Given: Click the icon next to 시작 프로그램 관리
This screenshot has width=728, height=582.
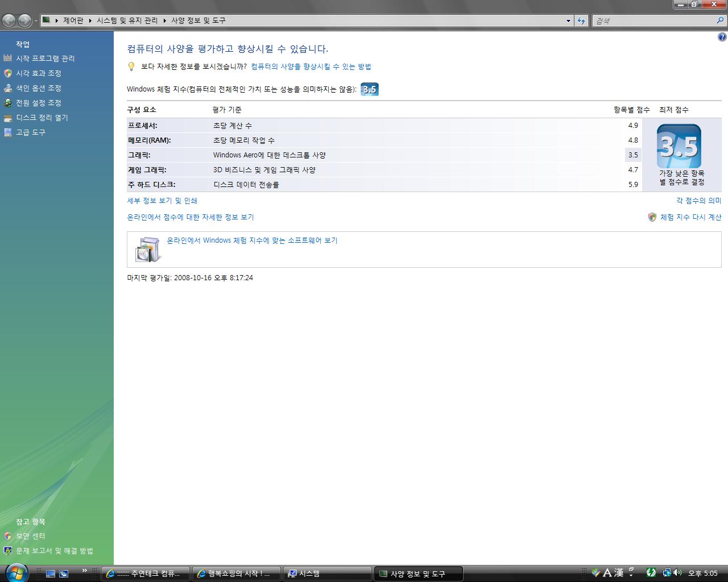Looking at the screenshot, I should pyautogui.click(x=7, y=58).
